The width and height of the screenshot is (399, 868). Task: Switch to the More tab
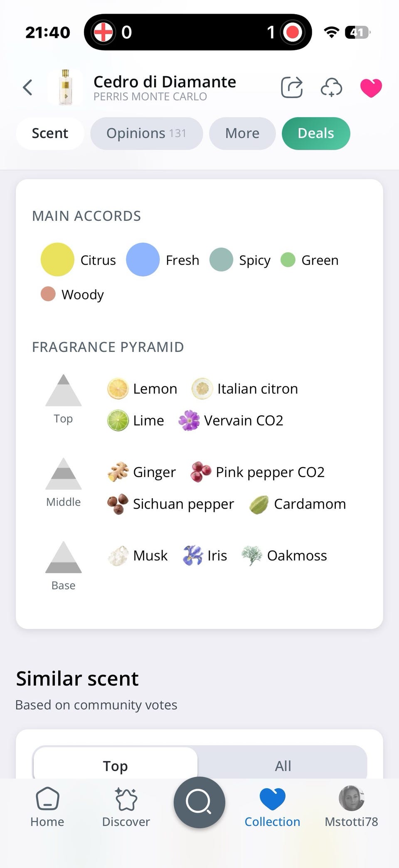coord(242,133)
